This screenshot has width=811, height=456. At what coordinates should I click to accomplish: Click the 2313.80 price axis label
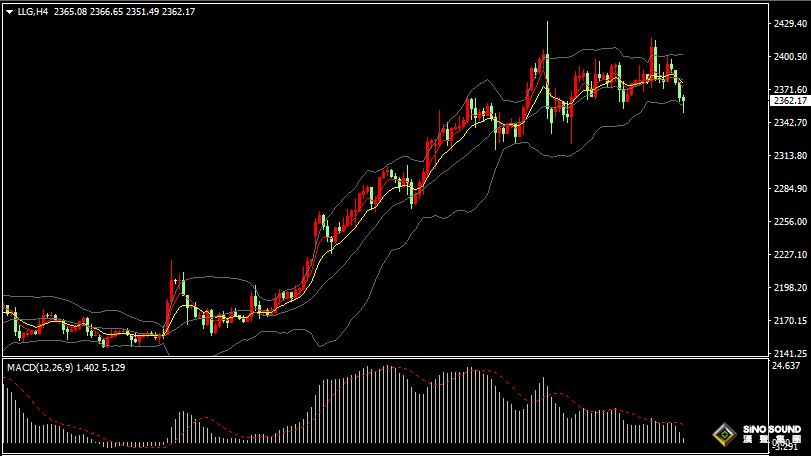point(790,156)
